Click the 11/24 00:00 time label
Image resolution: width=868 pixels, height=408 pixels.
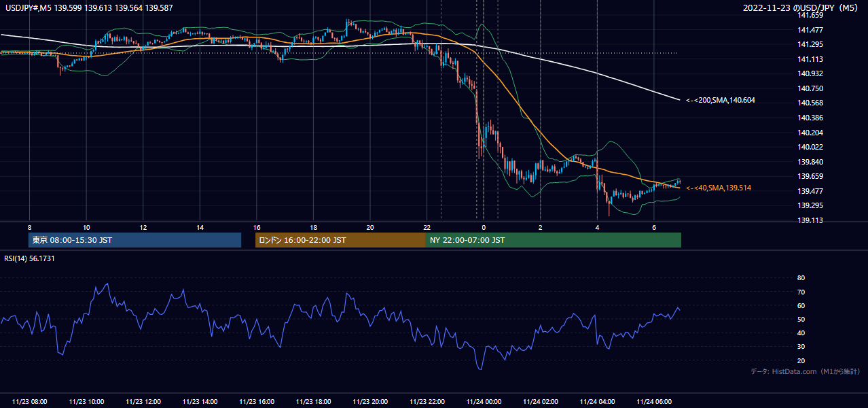(484, 402)
